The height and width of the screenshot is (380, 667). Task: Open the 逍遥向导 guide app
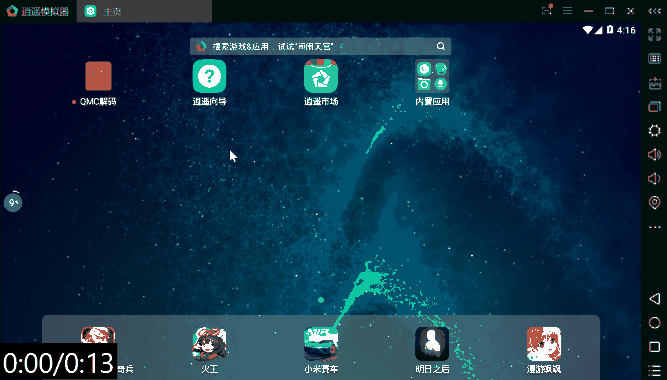pyautogui.click(x=209, y=76)
